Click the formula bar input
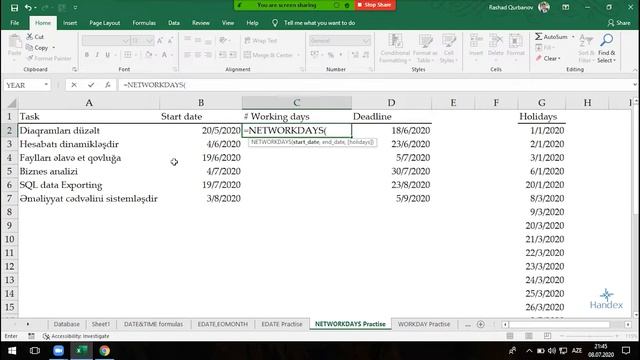Viewport: 640px width, 360px height. click(376, 85)
